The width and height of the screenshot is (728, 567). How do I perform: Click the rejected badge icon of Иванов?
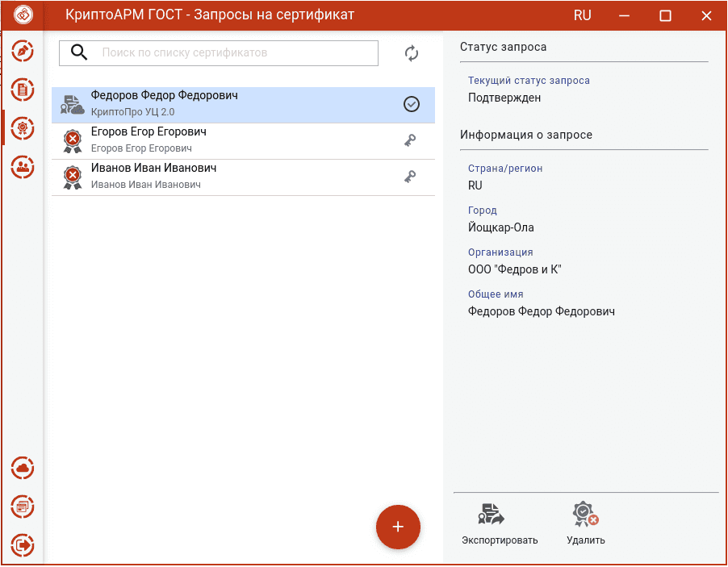[x=73, y=177]
